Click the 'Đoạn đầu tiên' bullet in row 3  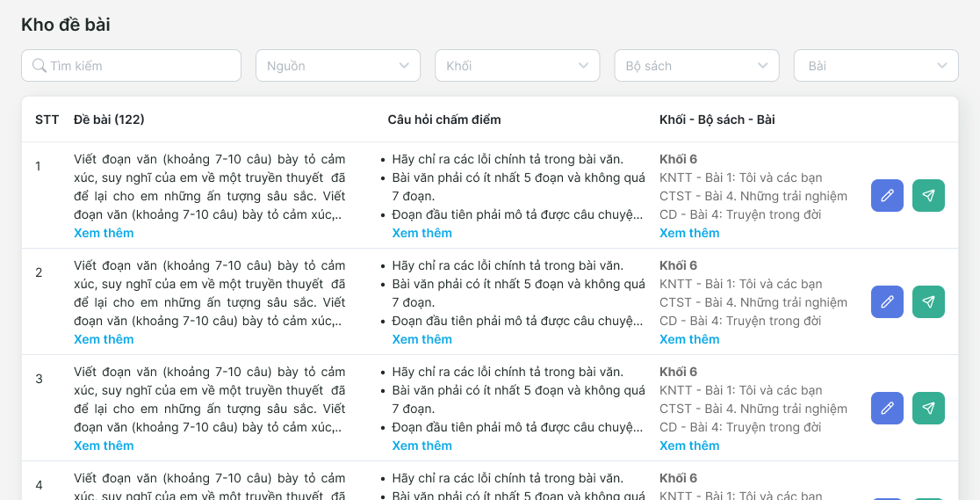[x=517, y=427]
